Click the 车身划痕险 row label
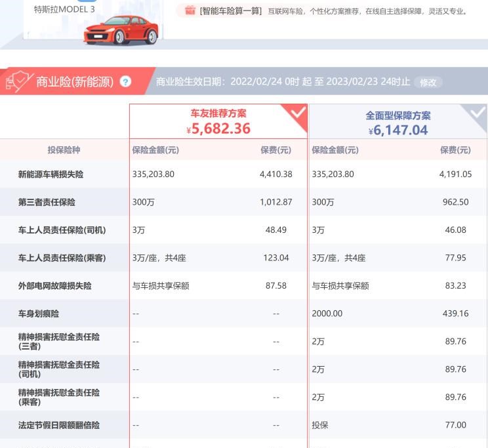Image resolution: width=488 pixels, height=448 pixels. [x=39, y=314]
